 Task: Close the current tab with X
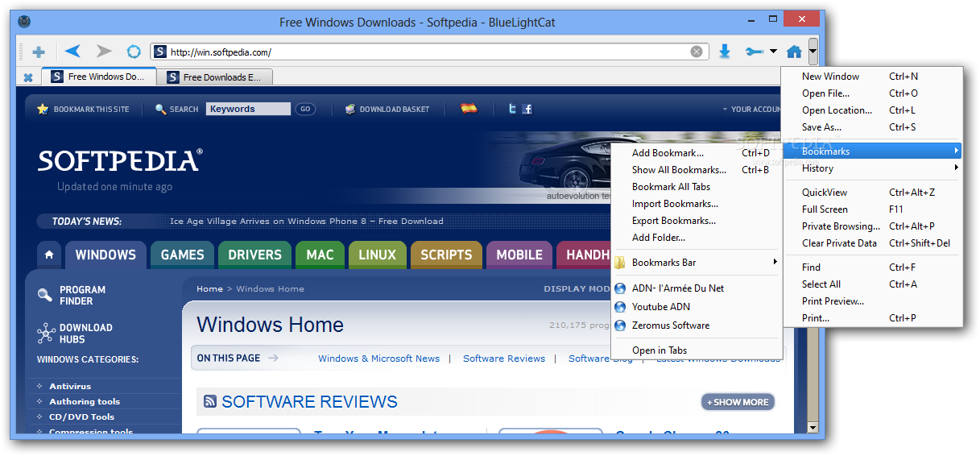pyautogui.click(x=28, y=77)
